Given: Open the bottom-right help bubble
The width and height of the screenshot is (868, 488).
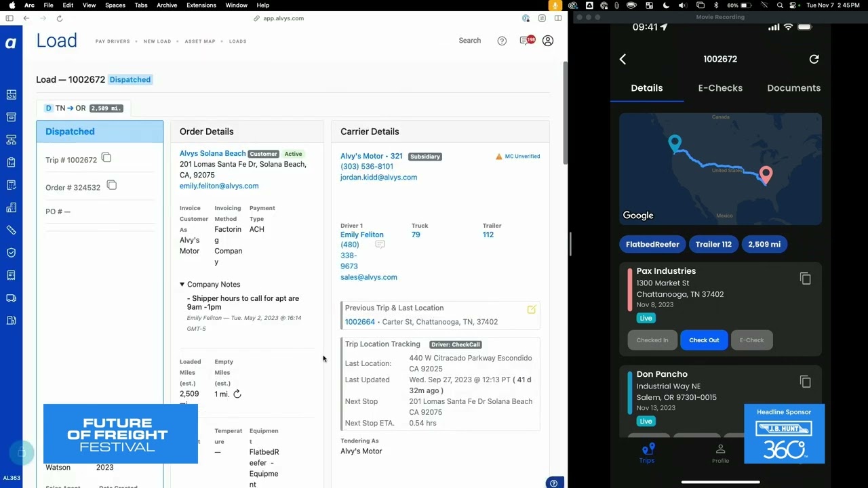Looking at the screenshot, I should coord(554,483).
